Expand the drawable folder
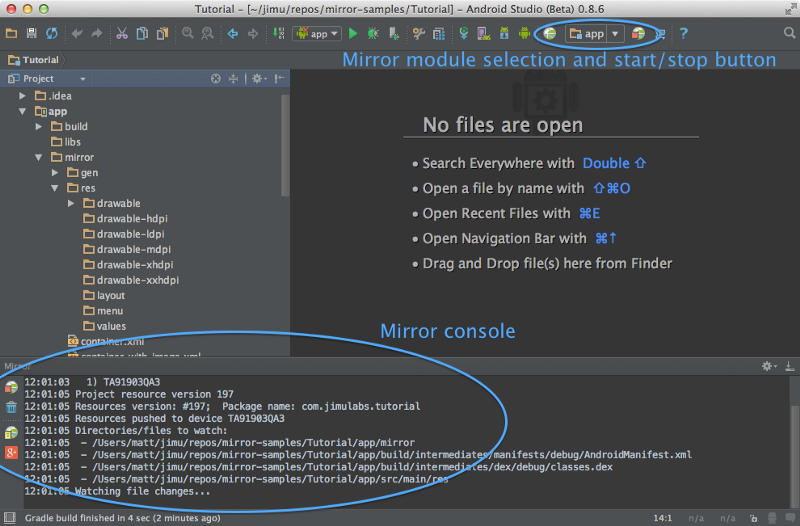 coord(71,204)
